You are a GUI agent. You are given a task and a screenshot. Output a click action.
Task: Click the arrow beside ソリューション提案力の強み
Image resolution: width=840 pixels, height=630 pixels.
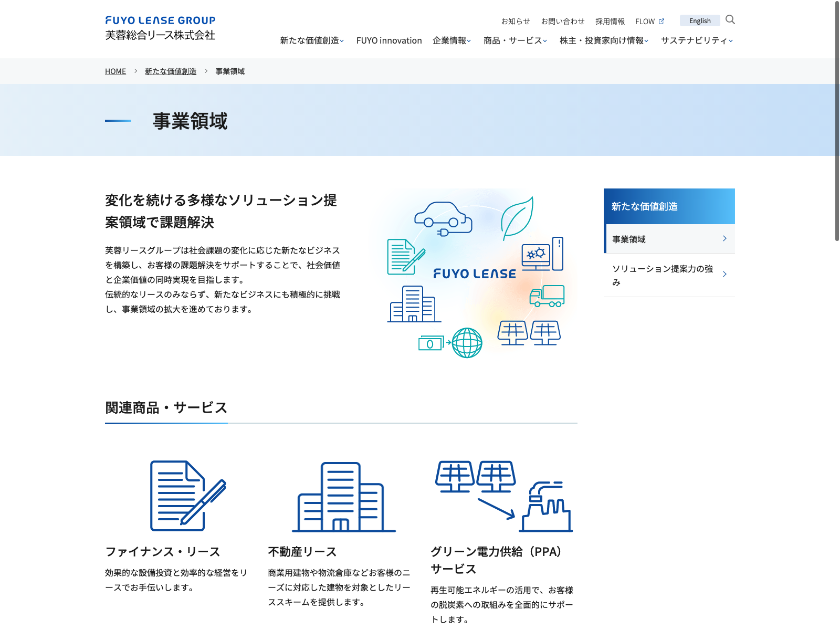pos(724,275)
